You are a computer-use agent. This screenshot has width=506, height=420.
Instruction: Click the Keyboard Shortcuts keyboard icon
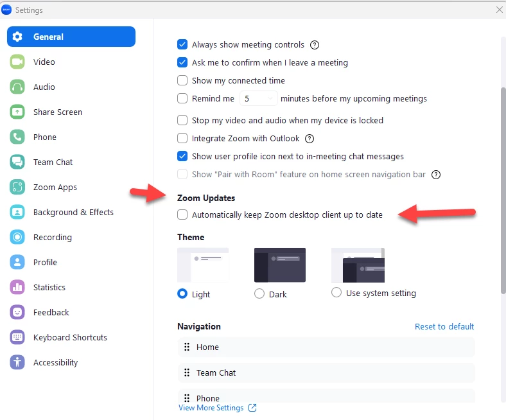click(17, 337)
